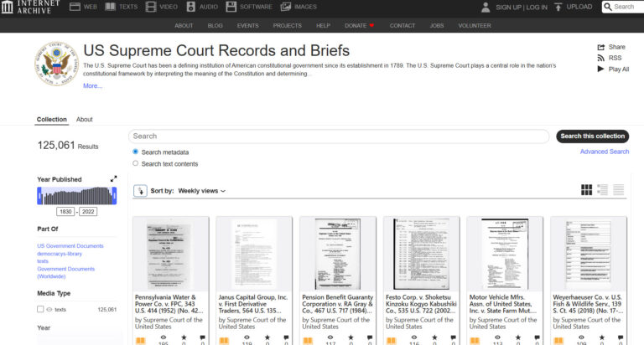Click the year histogram bars
Viewport: 644px width, 345px height.
[77, 196]
